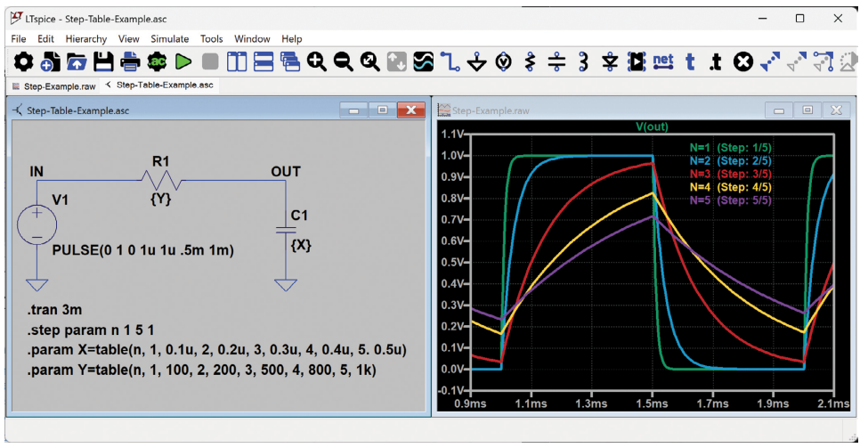Click the PULSE(0 1 0 1u 1u .5m 1m) text
Viewport: 868px width, 448px height.
tap(142, 250)
